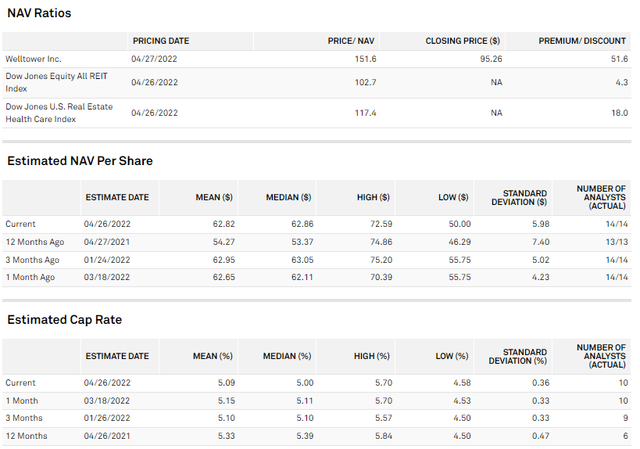Click Current NAV high value 72.59

pyautogui.click(x=381, y=224)
